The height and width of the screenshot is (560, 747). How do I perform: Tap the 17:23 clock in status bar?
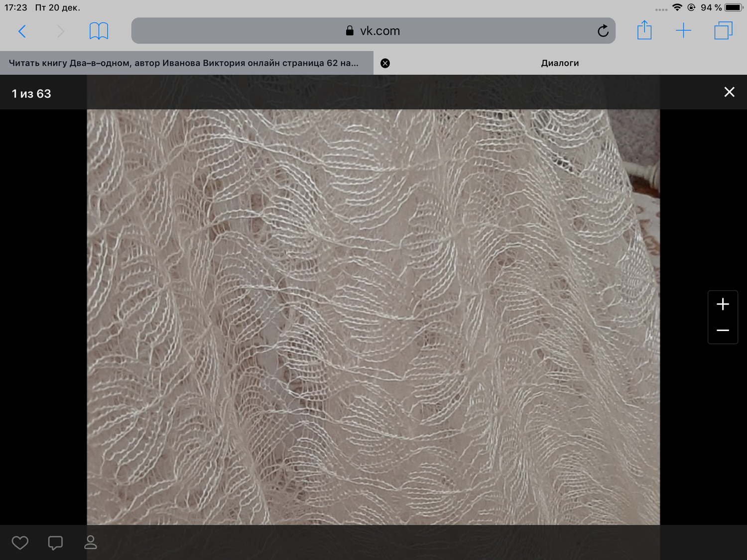click(x=16, y=7)
